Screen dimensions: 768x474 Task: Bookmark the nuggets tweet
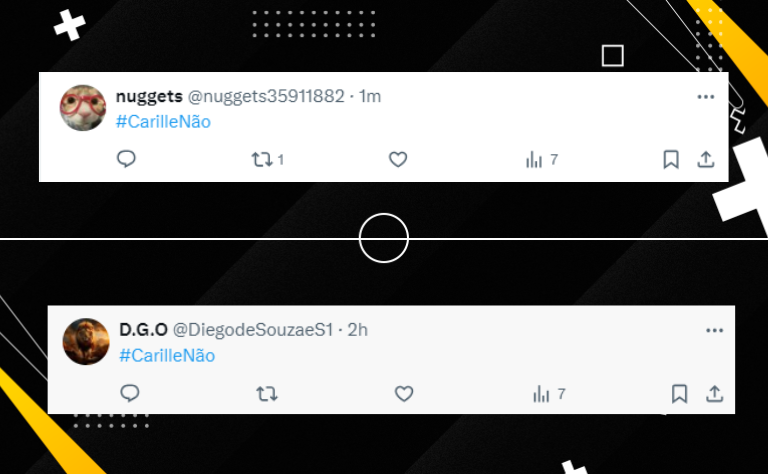(x=671, y=159)
